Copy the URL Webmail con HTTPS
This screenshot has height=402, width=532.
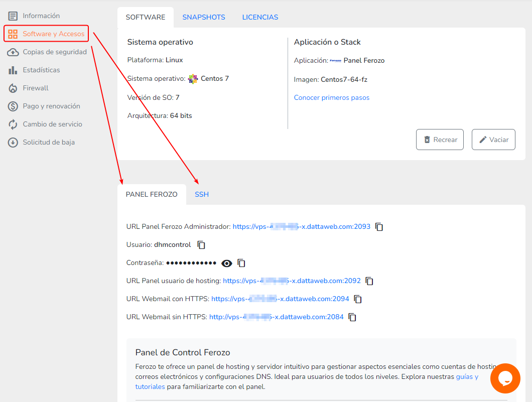click(358, 299)
